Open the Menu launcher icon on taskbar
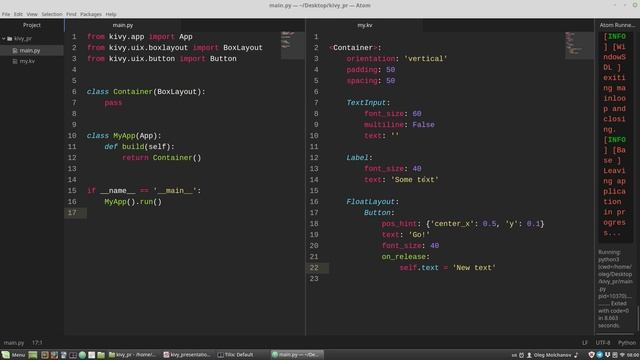The width and height of the screenshot is (640, 360). click(x=6, y=355)
